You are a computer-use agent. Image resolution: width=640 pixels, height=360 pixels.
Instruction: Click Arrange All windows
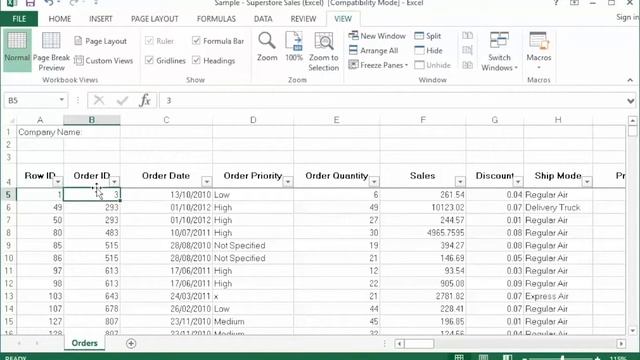(x=373, y=51)
